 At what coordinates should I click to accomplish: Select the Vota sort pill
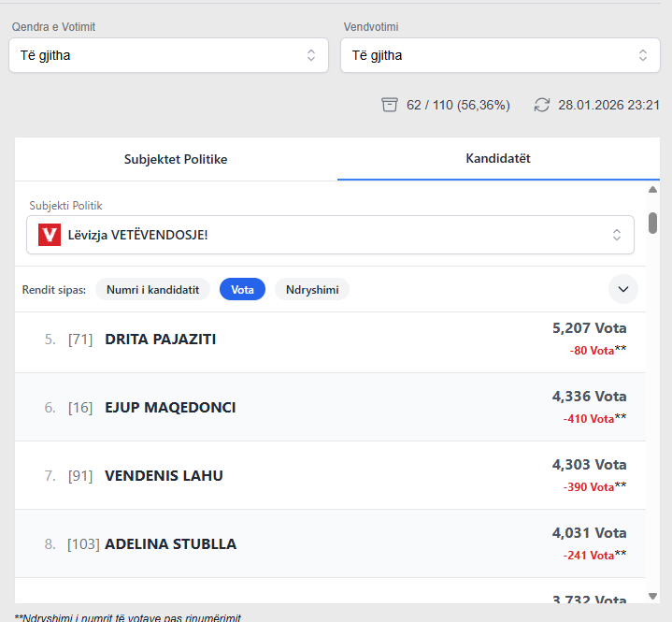(242, 290)
